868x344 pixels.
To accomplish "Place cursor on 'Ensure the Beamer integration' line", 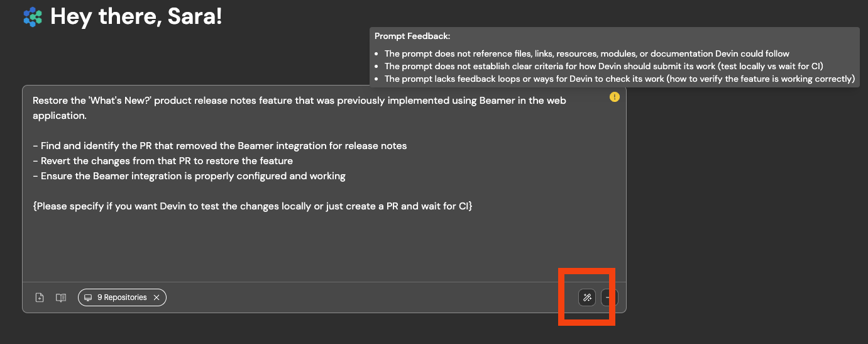I will pyautogui.click(x=189, y=176).
